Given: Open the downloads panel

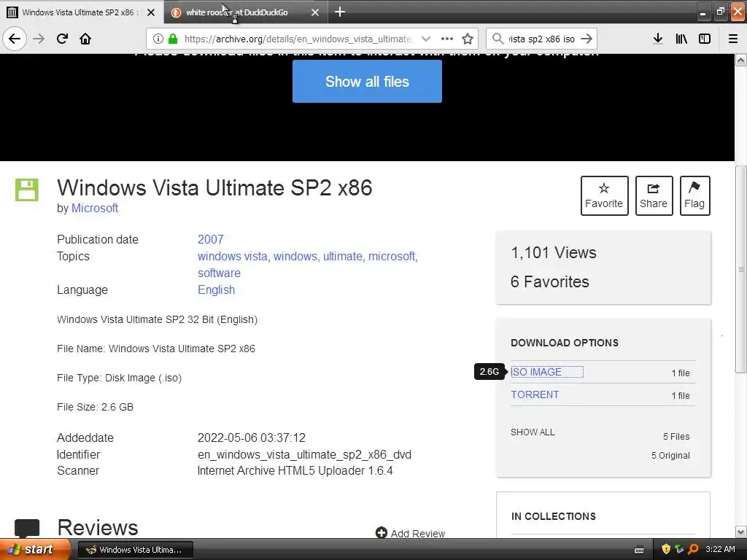Looking at the screenshot, I should pyautogui.click(x=658, y=39).
